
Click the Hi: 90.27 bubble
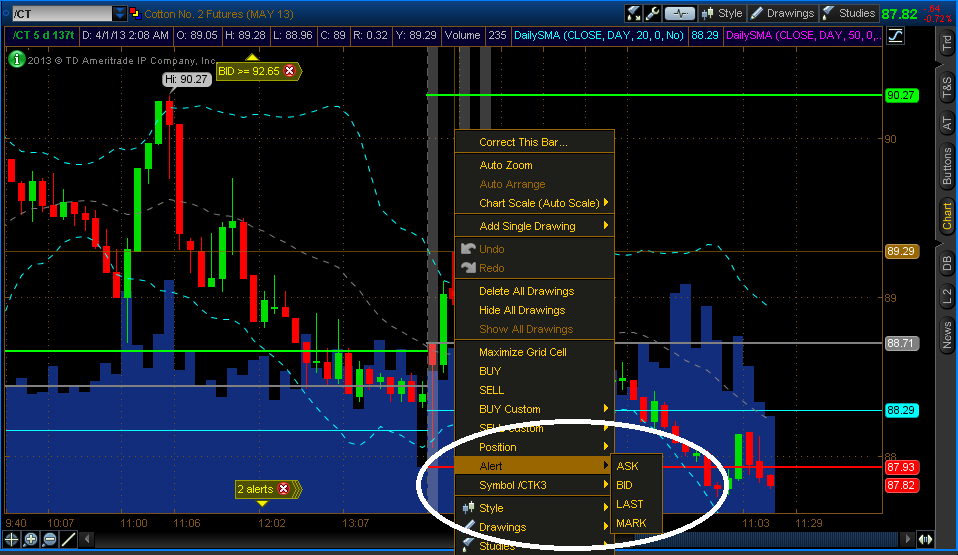pos(186,79)
